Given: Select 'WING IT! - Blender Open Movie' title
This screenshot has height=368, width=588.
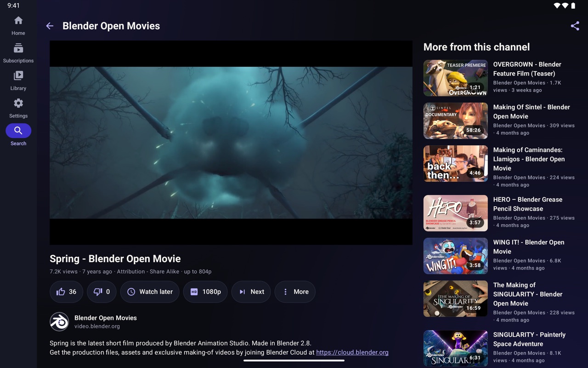Looking at the screenshot, I should coord(529,247).
